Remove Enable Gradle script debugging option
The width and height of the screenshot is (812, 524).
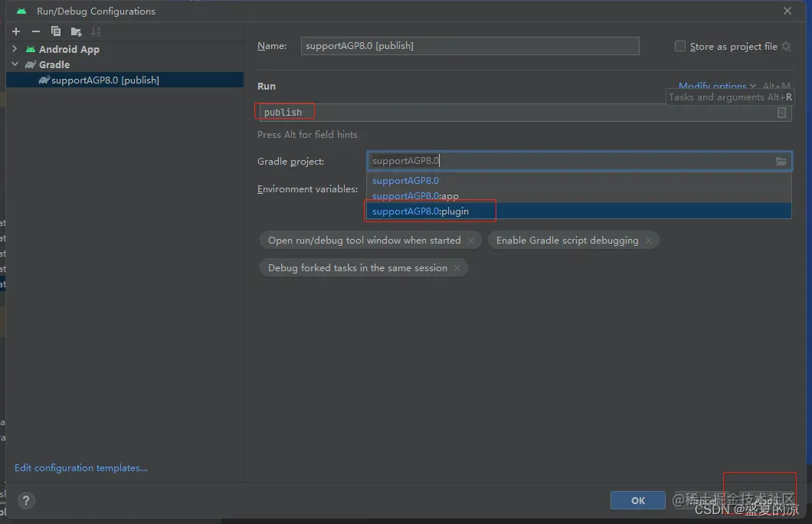click(649, 241)
